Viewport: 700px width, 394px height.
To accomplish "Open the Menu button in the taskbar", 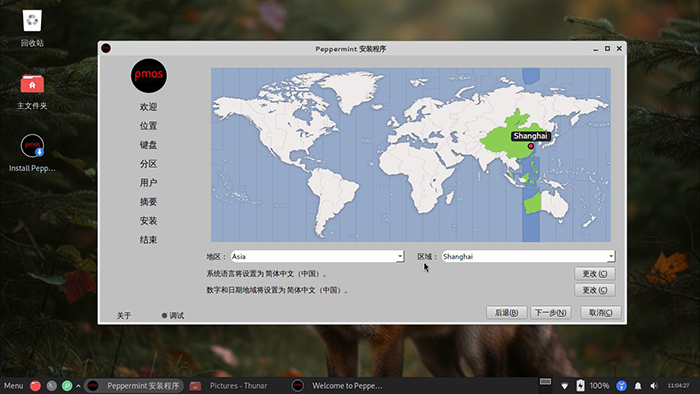I will [x=13, y=386].
